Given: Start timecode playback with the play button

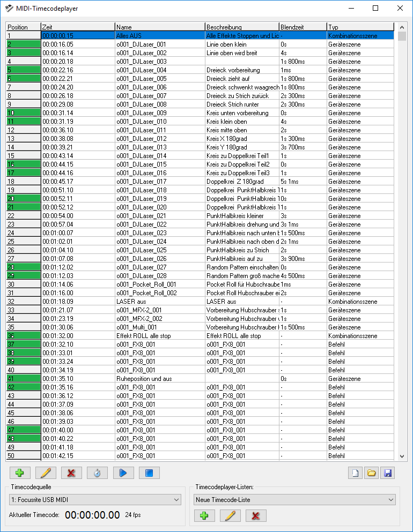Looking at the screenshot, I should [123, 473].
